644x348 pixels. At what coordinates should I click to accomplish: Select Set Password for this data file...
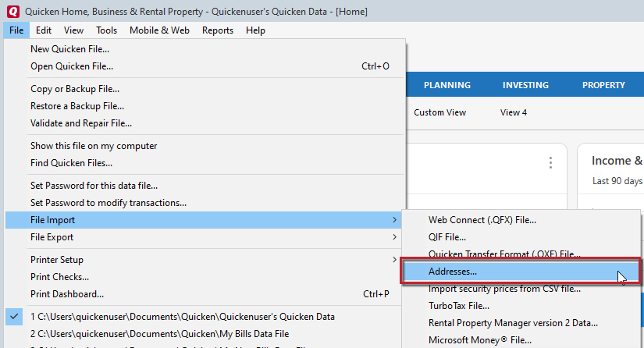(x=205, y=186)
